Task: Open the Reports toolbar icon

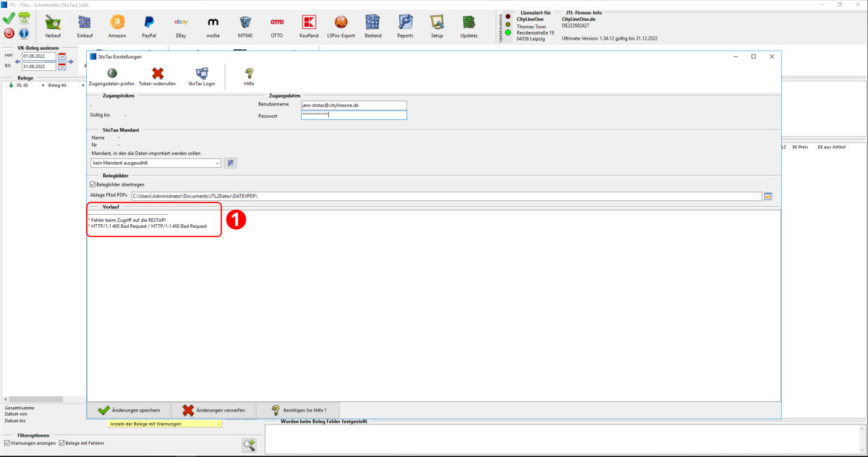Action: [x=405, y=24]
